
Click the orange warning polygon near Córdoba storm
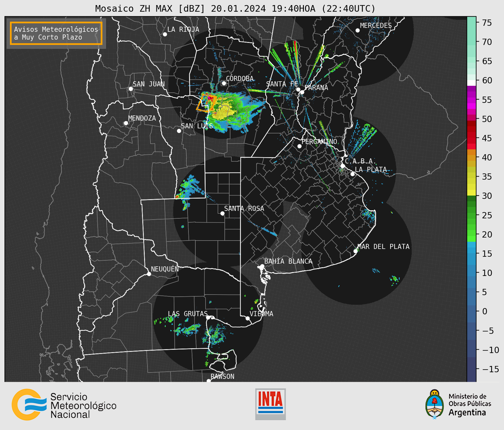206,103
